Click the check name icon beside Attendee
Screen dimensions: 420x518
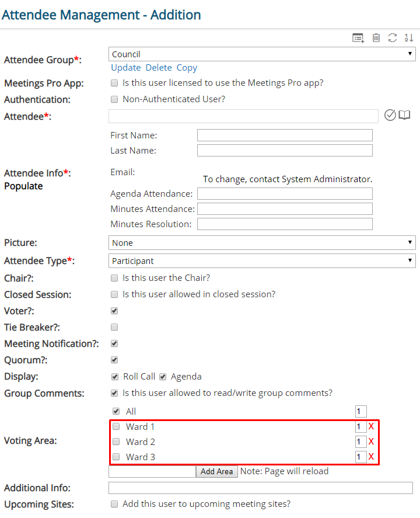[390, 115]
